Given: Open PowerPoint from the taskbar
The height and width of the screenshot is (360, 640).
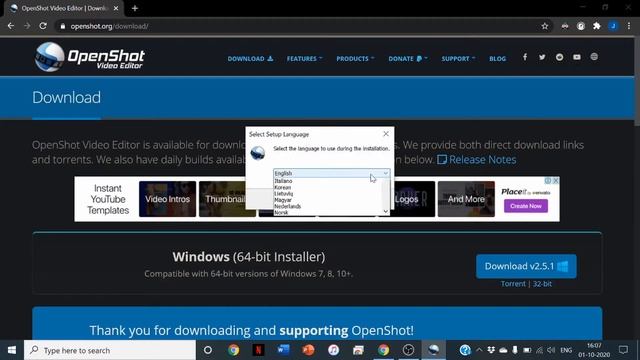Looking at the screenshot, I should [308, 350].
